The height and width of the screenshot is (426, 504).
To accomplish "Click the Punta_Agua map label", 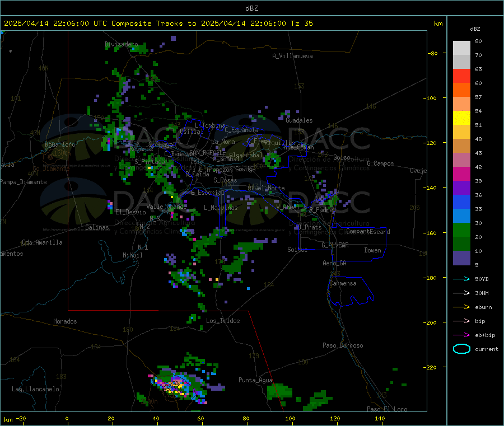I will click(255, 380).
